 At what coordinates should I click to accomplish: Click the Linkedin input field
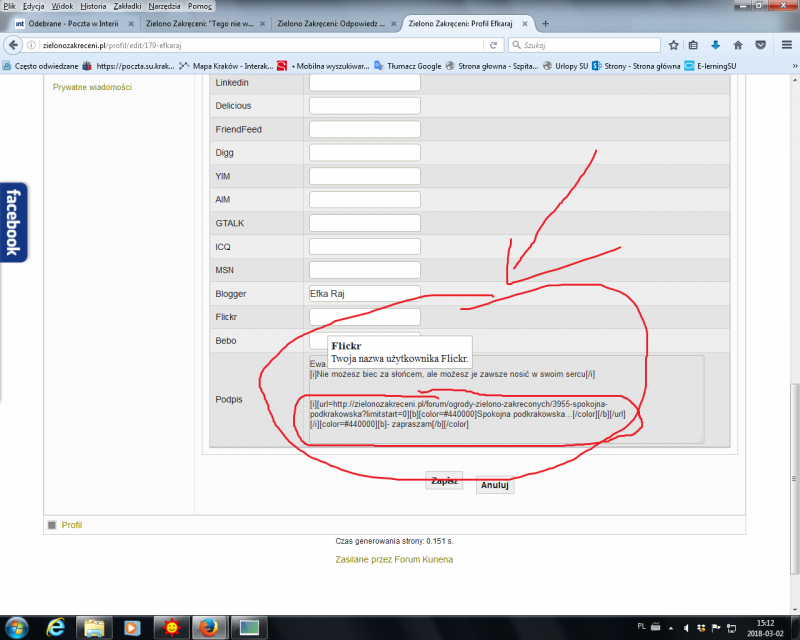point(364,82)
